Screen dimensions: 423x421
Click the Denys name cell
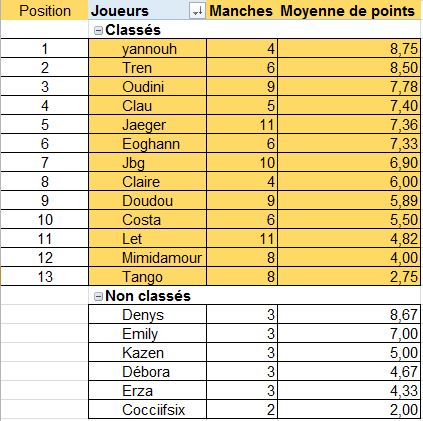point(148,315)
